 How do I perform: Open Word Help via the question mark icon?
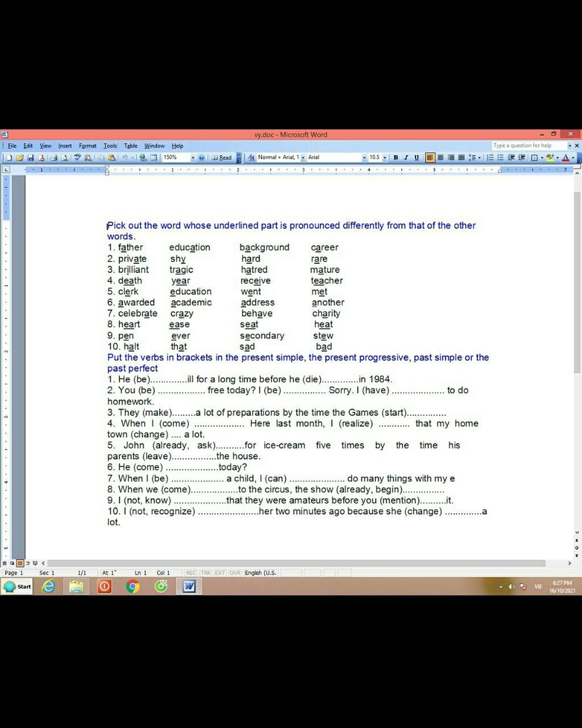[x=202, y=158]
